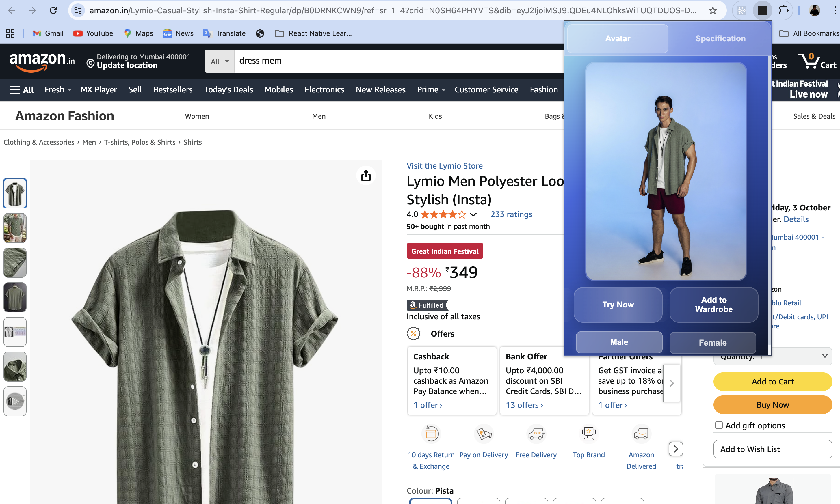
Task: Select the Female avatar option
Action: click(713, 342)
